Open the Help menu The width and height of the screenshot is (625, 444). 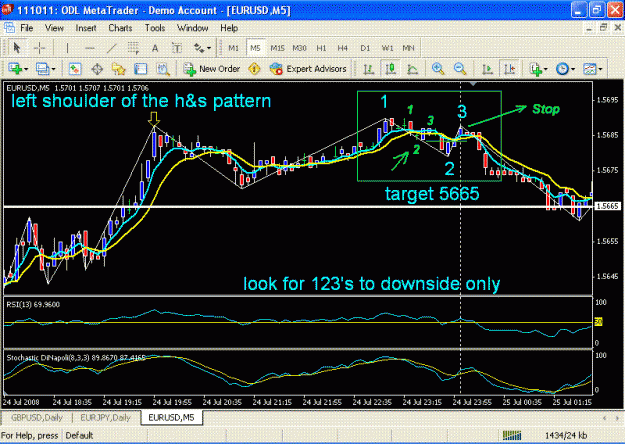click(229, 28)
